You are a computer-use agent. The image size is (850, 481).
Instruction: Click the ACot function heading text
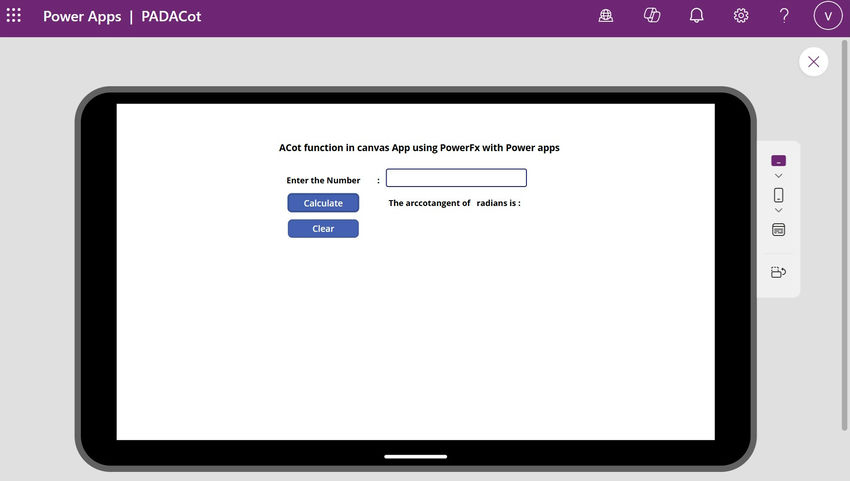point(419,147)
